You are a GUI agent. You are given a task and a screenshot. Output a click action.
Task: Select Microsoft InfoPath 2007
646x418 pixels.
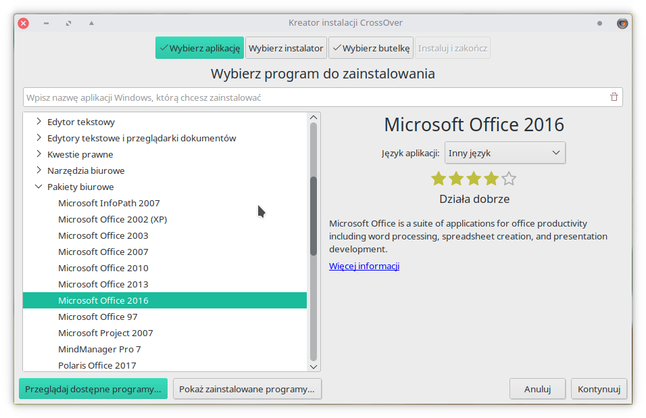(165, 203)
